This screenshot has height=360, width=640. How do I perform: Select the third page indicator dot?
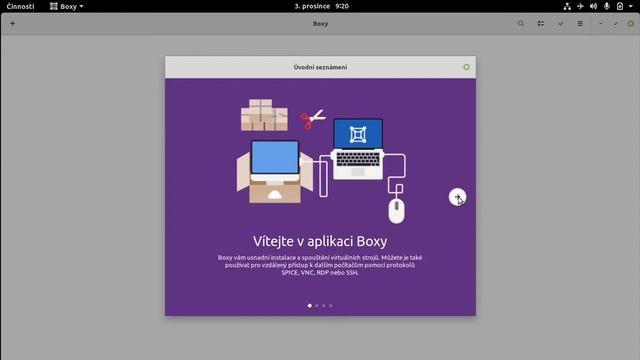click(x=324, y=305)
